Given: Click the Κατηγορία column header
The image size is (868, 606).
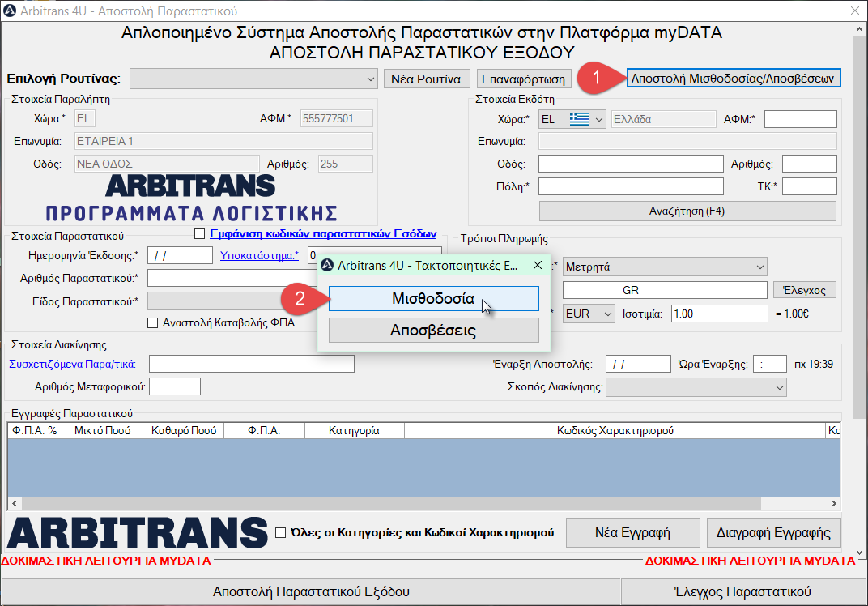Looking at the screenshot, I should 355,430.
